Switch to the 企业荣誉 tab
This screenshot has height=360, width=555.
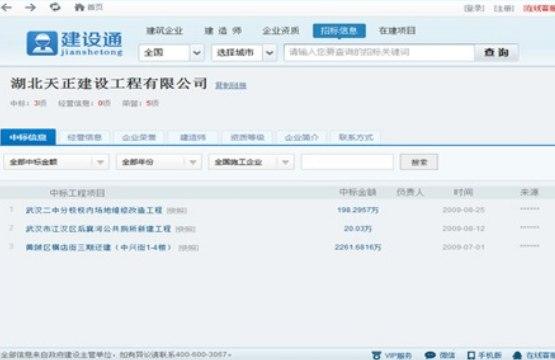pos(139,137)
